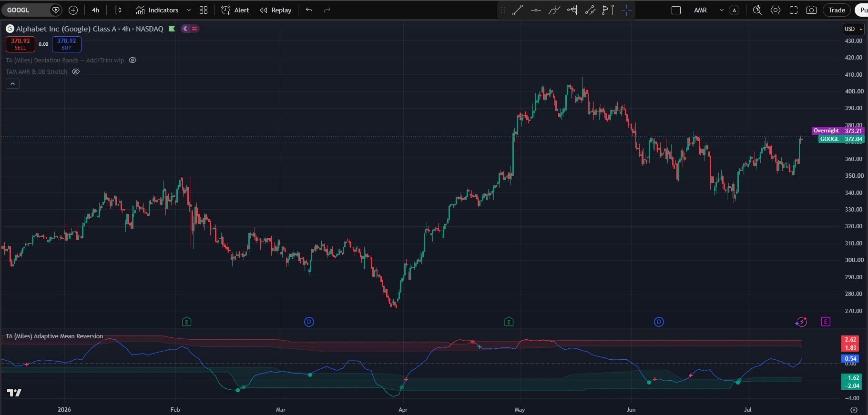
Task: Open the upcoming magenta earnings E marker
Action: [x=826, y=322]
